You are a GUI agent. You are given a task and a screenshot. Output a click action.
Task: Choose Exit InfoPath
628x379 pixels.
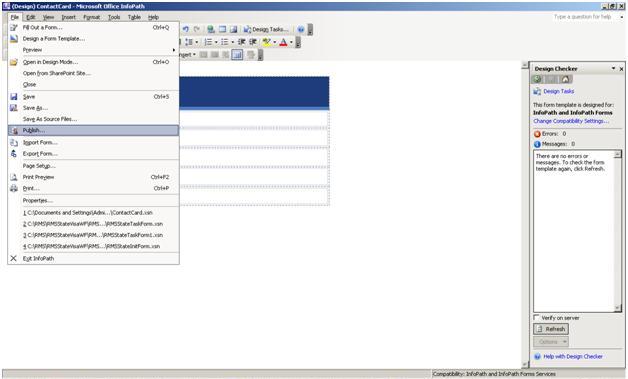coord(93,258)
